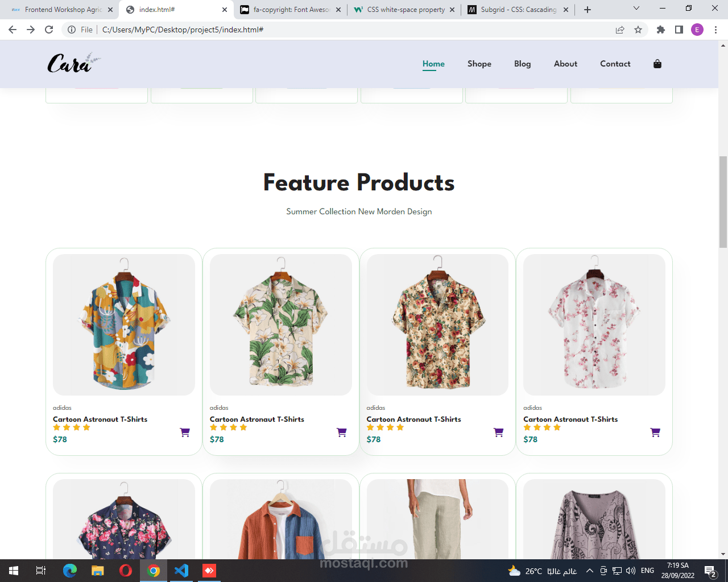Image resolution: width=728 pixels, height=582 pixels.
Task: Open Opera browser from taskbar
Action: point(126,571)
